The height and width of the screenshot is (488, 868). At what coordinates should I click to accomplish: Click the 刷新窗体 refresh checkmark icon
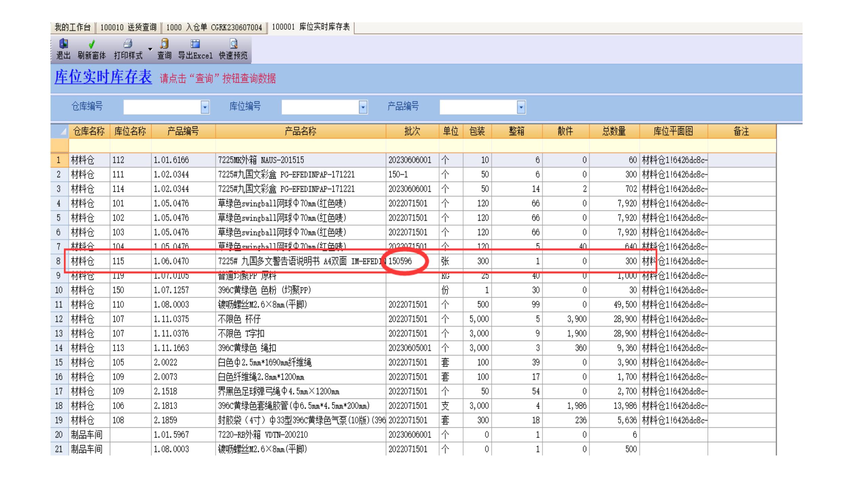point(92,44)
